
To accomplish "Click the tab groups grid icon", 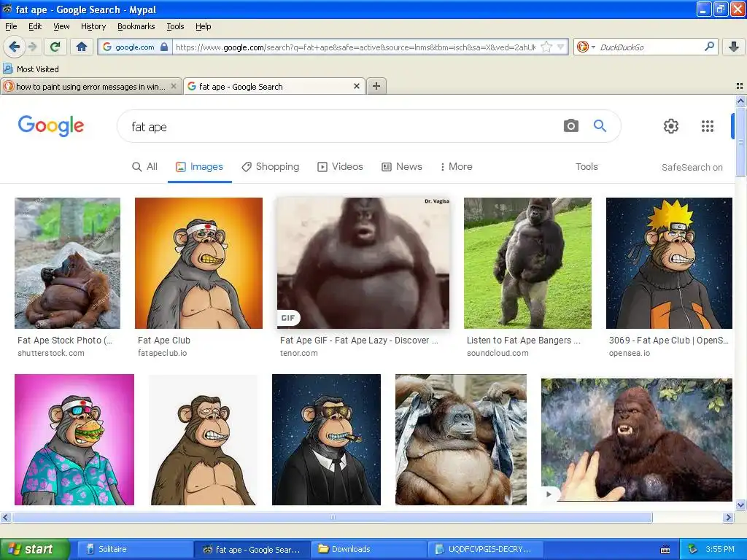I will click(740, 86).
